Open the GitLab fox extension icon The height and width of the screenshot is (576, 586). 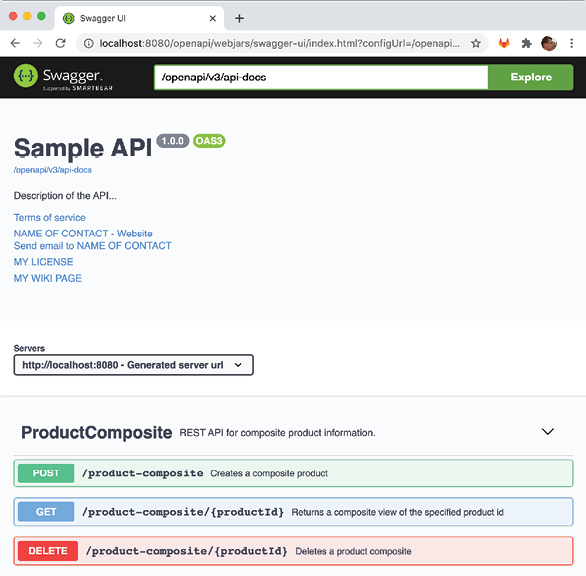(x=504, y=43)
